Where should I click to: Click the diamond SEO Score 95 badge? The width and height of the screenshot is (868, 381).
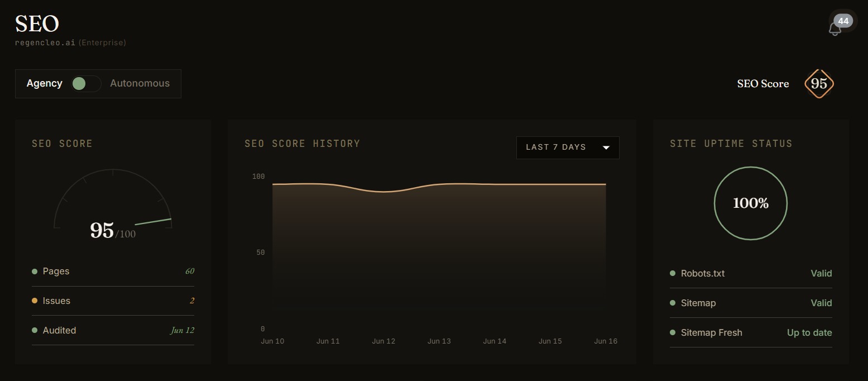(x=819, y=84)
